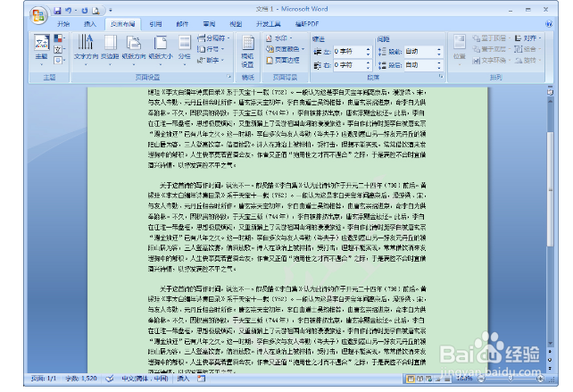Open Paragraph dialog launcher
Viewport: 573px width, 392px height.
[441, 77]
